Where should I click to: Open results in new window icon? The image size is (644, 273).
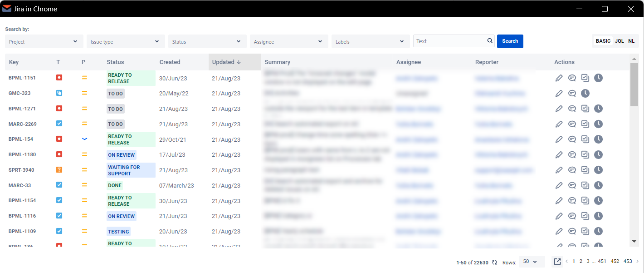[557, 262]
